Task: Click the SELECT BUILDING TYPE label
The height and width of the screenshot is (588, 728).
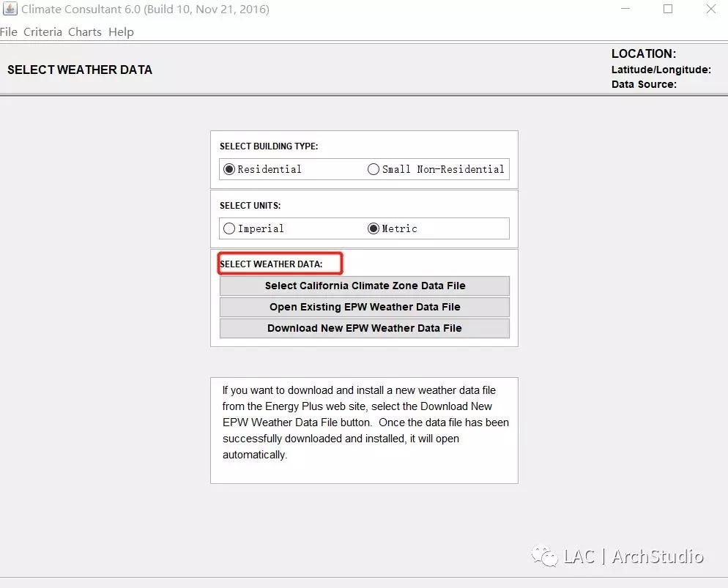Action: tap(269, 146)
